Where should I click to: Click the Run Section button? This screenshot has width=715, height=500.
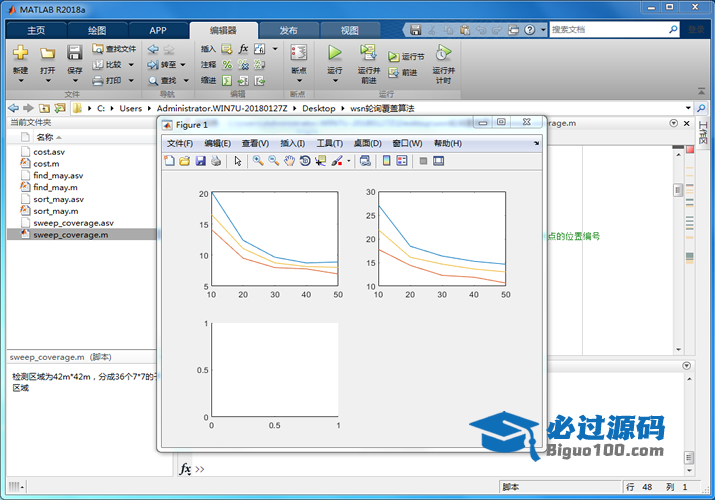click(406, 57)
